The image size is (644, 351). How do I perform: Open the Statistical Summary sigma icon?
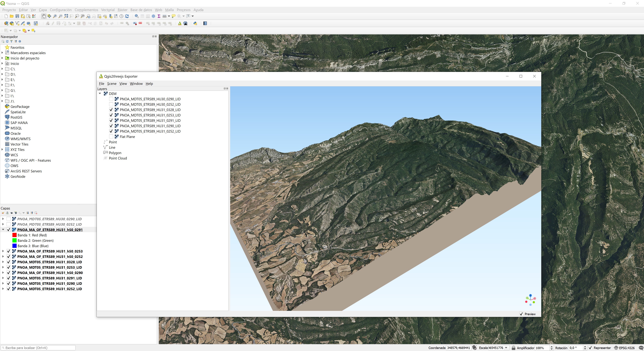click(x=159, y=16)
